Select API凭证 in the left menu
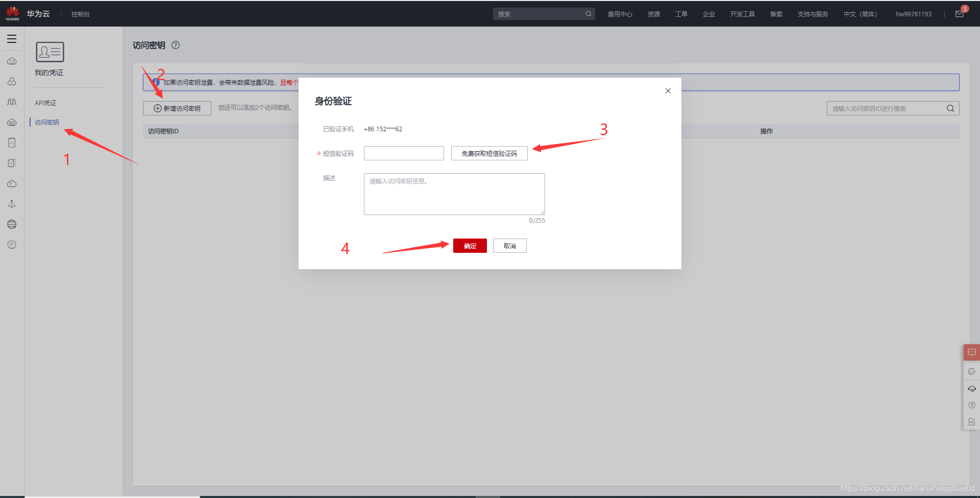Screen dimensions: 980x498 coord(45,103)
